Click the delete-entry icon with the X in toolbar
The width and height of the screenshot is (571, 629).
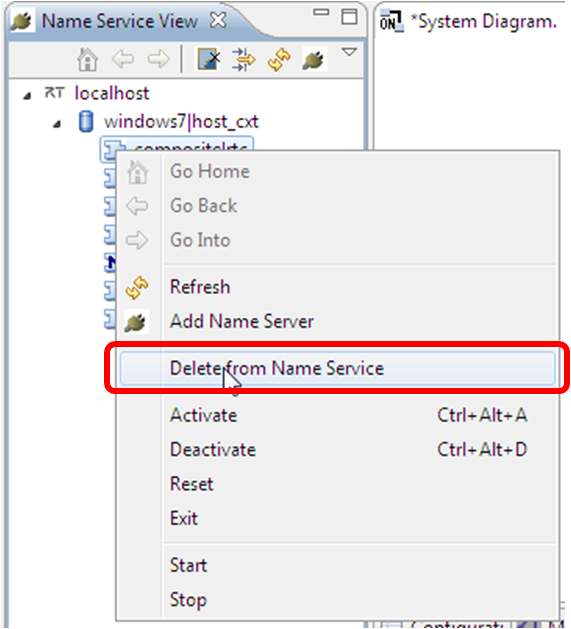point(209,59)
